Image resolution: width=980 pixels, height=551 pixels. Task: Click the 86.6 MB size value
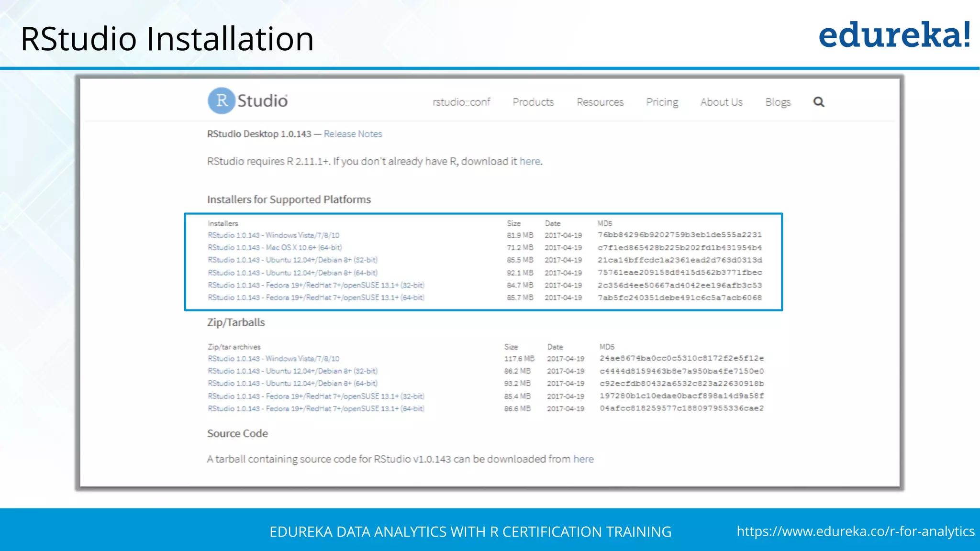coord(517,408)
